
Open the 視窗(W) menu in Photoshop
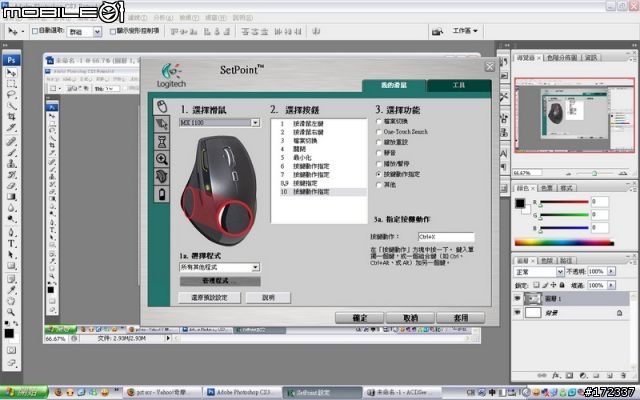(216, 18)
